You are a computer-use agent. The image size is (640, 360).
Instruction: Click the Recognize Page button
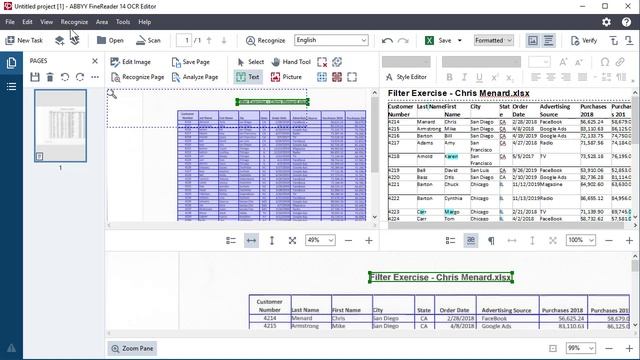(x=137, y=77)
